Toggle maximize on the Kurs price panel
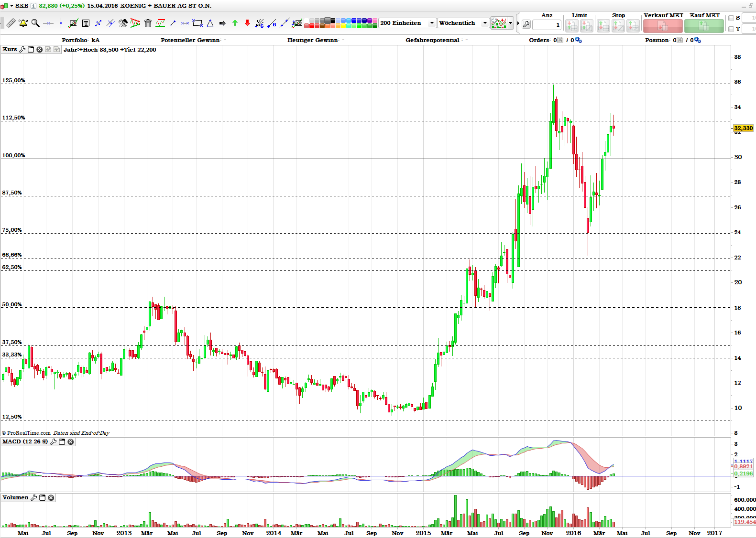This screenshot has height=538, width=756. click(31, 50)
